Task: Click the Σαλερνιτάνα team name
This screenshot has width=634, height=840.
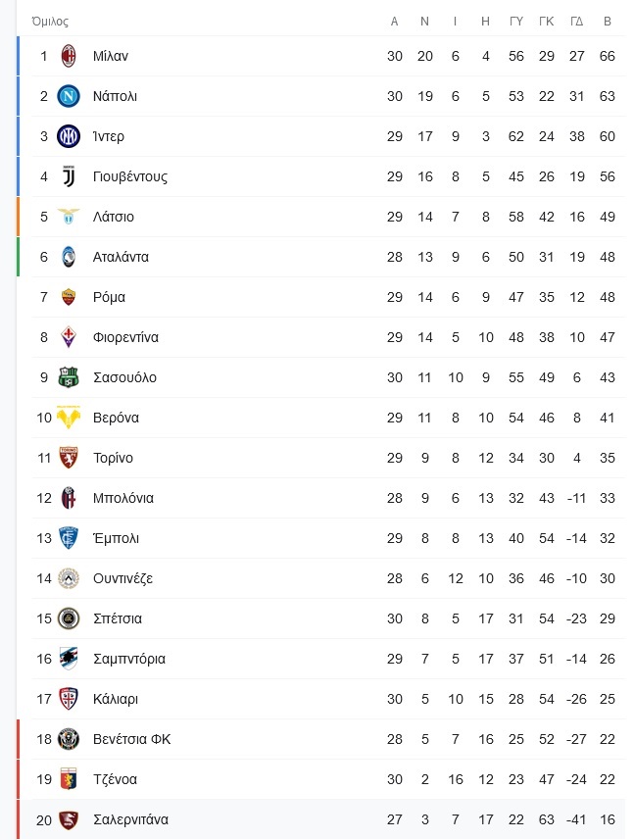Action: 130,819
